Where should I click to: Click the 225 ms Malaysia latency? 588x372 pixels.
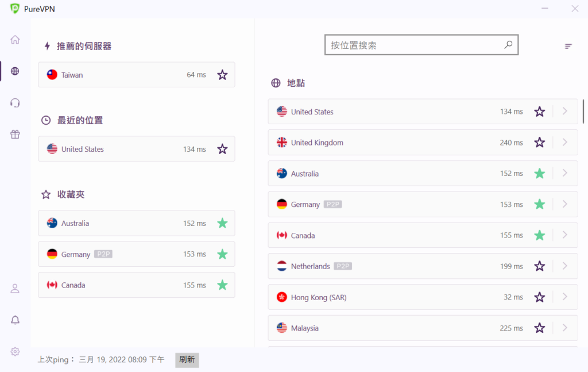[x=511, y=328]
